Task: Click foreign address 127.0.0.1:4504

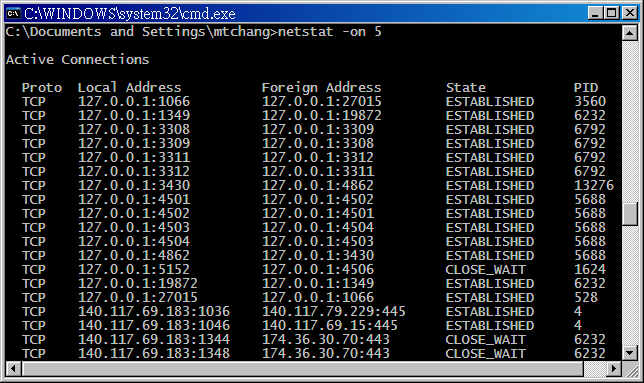Action: [x=318, y=227]
